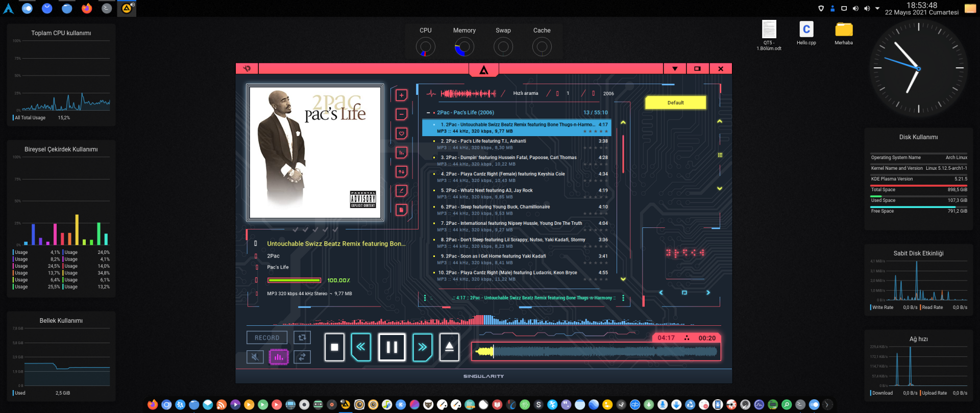This screenshot has height=413, width=980.
Task: Collapse the 2Pac - Pac's Life album group
Action: tap(428, 113)
